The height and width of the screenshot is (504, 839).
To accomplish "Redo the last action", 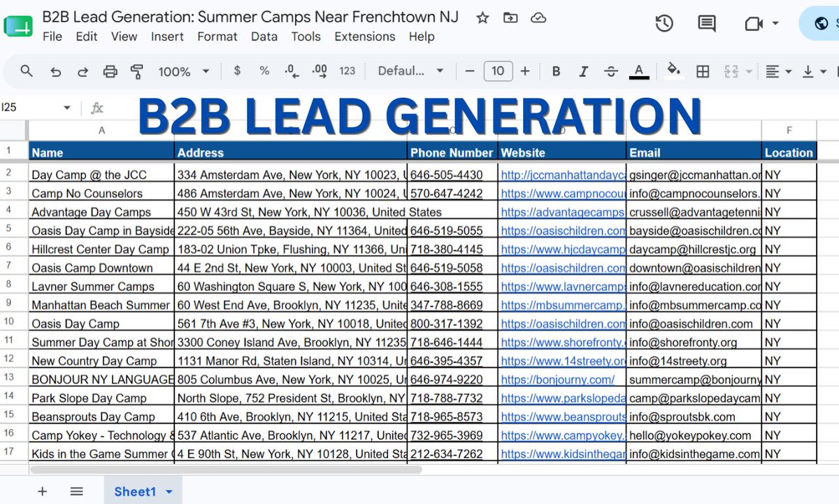I will pyautogui.click(x=83, y=71).
